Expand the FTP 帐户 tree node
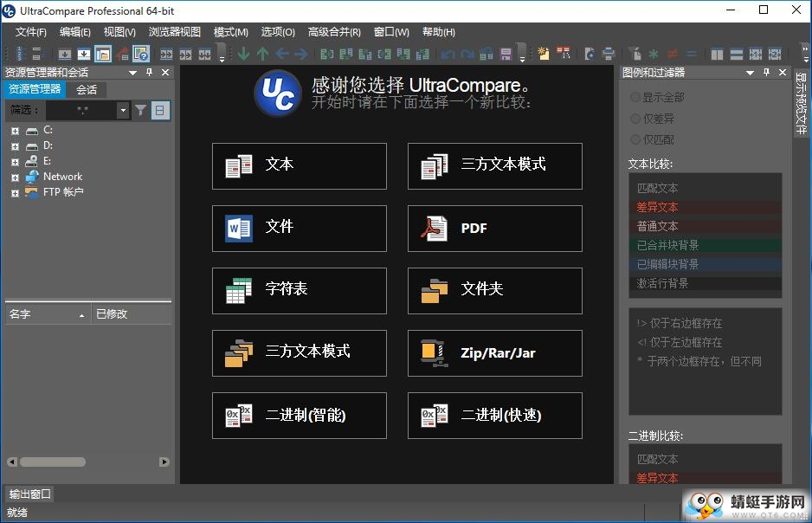 pyautogui.click(x=15, y=193)
